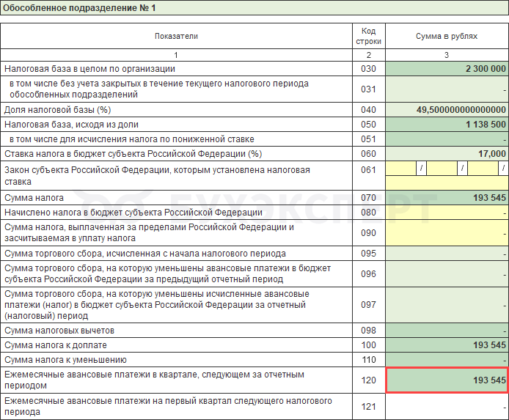
Task: Select the highlighted line 120 monthly advance payments value
Action: point(447,380)
